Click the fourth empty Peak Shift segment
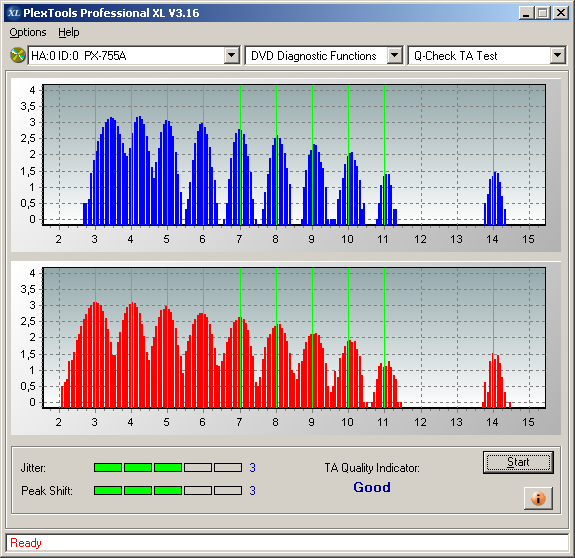This screenshot has height=558, width=575. (x=198, y=491)
